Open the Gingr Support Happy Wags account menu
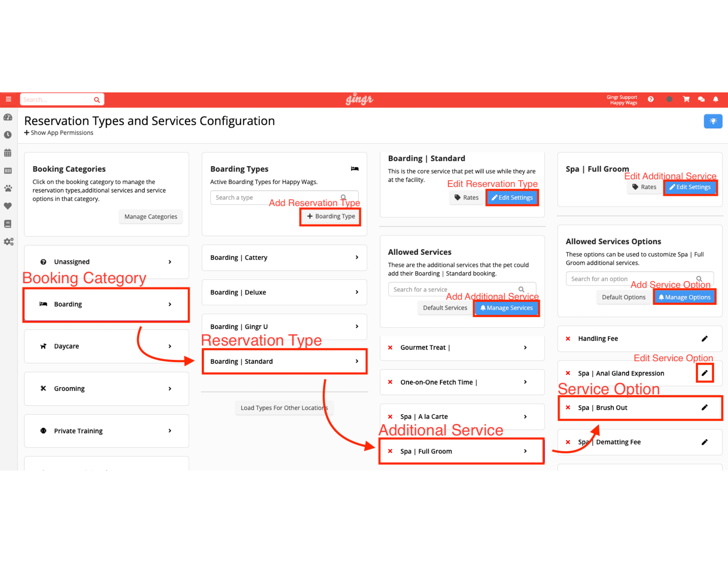Viewport: 728px width, 563px height. pos(622,99)
